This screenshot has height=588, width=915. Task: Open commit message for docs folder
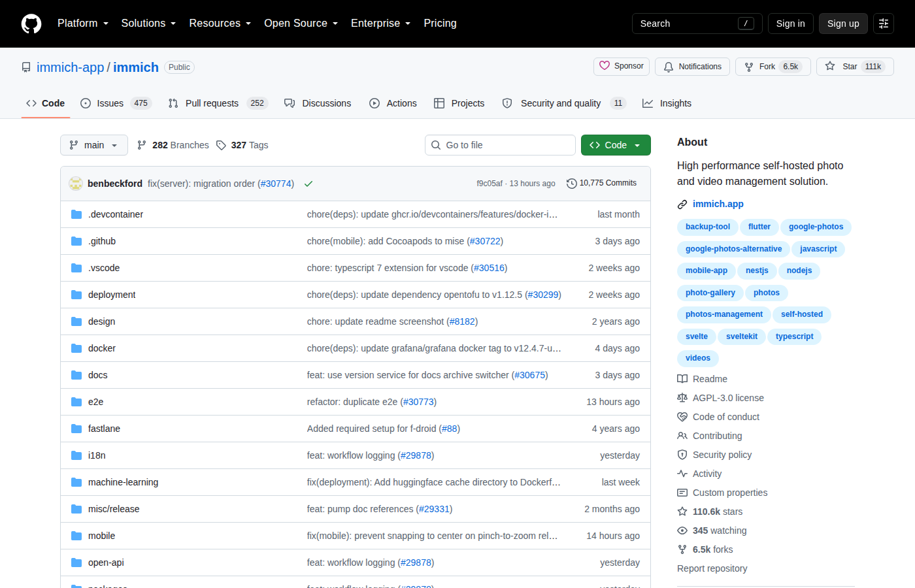tap(427, 375)
